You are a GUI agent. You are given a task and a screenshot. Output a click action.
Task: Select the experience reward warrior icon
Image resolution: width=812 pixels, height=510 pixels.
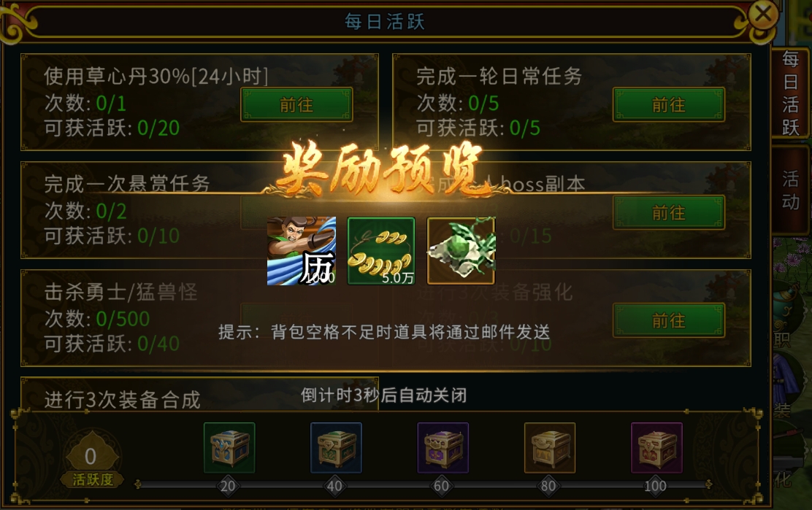(302, 251)
